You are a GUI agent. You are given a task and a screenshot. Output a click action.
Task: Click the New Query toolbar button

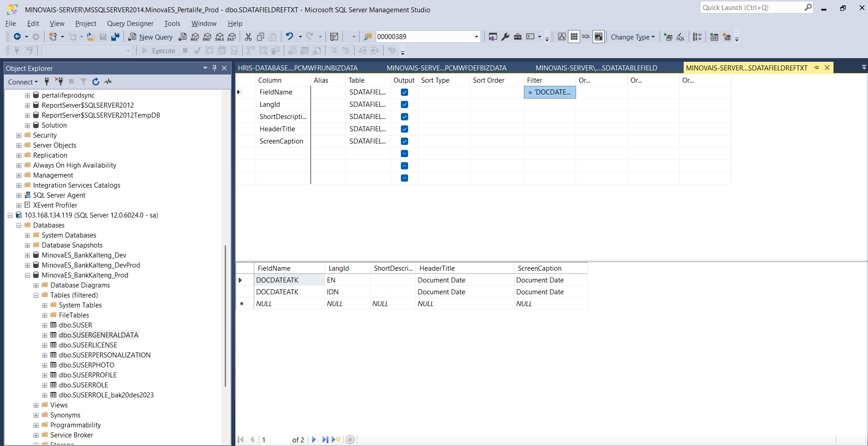click(150, 37)
